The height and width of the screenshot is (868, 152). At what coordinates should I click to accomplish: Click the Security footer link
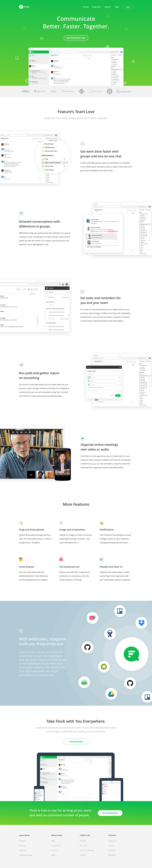pos(83,846)
